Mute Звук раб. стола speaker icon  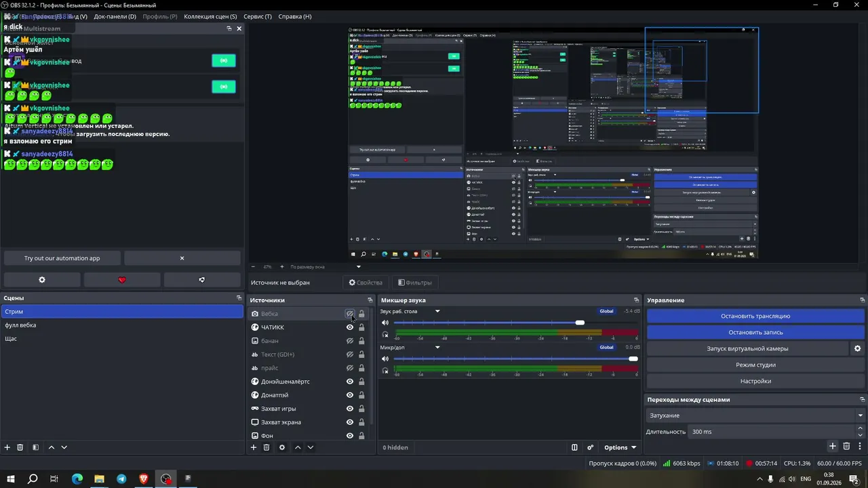point(385,323)
